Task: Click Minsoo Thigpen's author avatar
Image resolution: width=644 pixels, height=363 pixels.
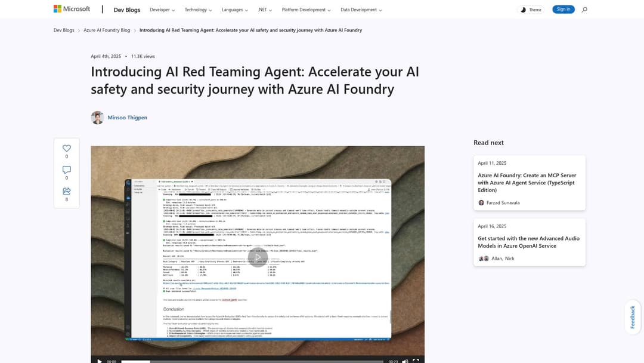Action: click(x=97, y=118)
